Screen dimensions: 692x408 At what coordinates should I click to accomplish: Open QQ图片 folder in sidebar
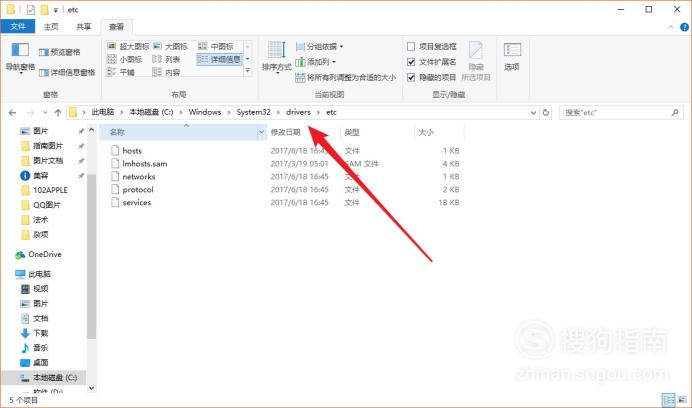[47, 205]
